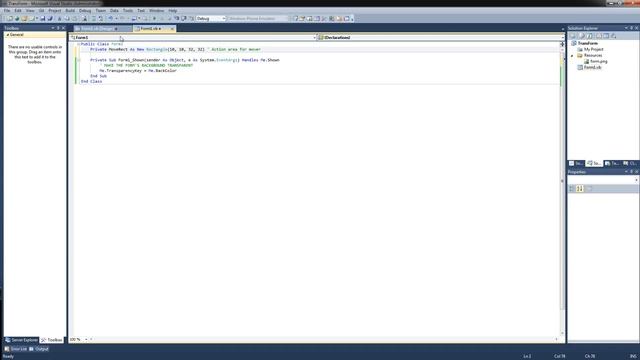Switch to the Server Explorer tab
Viewport: 640px width, 360px height.
21,340
